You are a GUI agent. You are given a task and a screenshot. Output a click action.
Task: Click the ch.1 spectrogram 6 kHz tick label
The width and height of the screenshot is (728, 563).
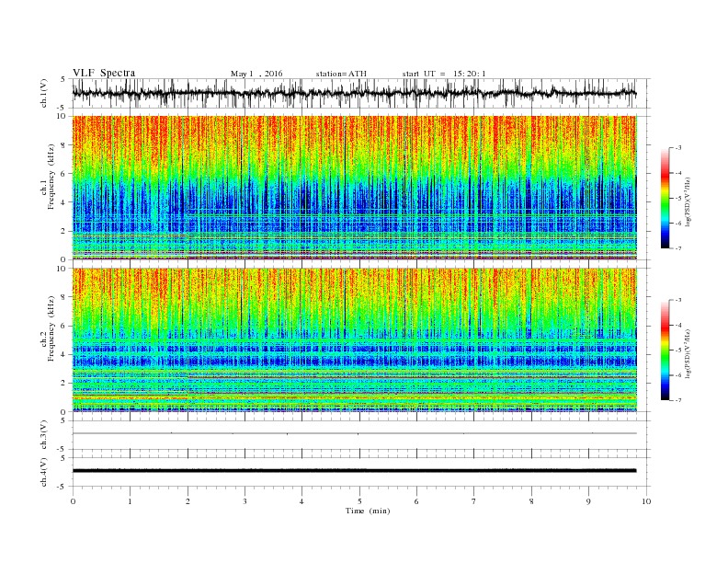pyautogui.click(x=64, y=174)
